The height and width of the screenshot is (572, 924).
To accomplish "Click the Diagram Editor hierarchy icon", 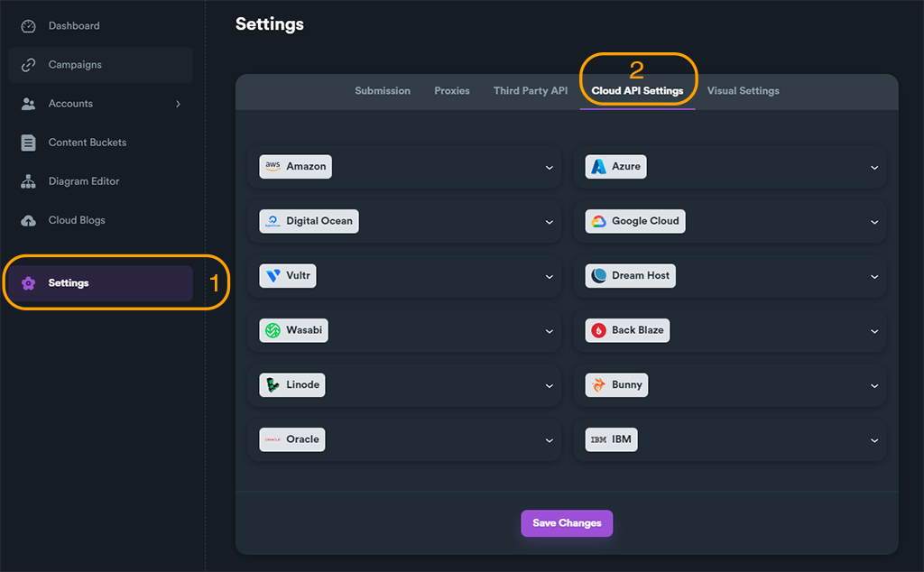I will click(x=29, y=181).
